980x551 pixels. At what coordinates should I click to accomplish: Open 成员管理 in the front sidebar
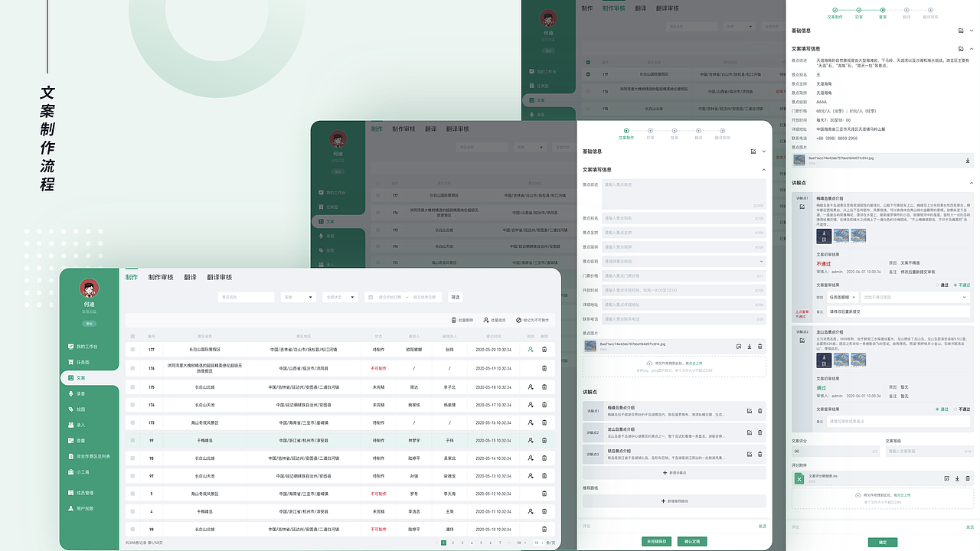81,493
